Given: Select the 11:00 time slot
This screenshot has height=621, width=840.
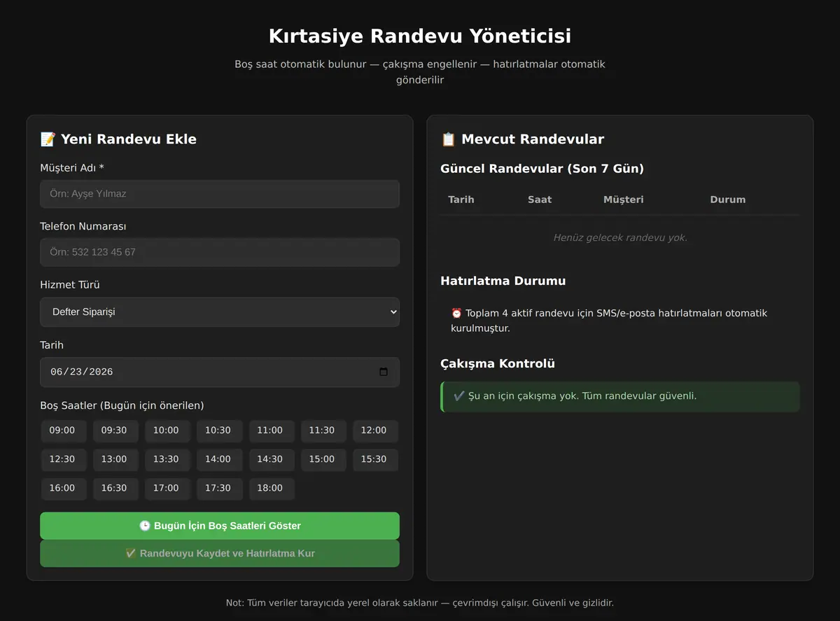Looking at the screenshot, I should (x=270, y=431).
